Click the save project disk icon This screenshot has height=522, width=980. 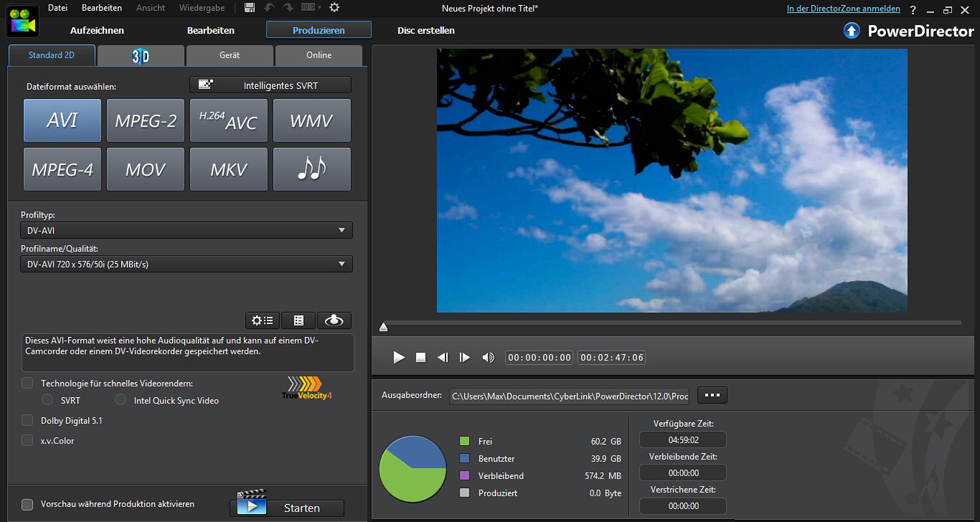(x=249, y=7)
